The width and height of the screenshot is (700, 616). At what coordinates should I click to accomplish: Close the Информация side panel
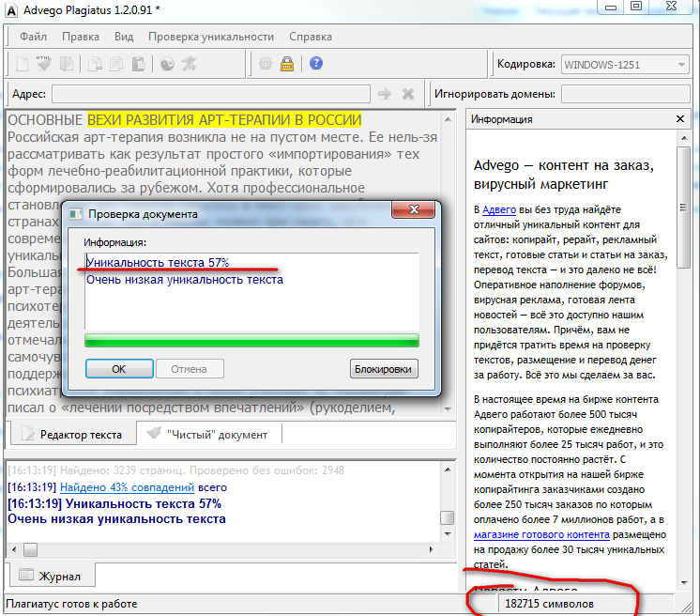[x=680, y=119]
